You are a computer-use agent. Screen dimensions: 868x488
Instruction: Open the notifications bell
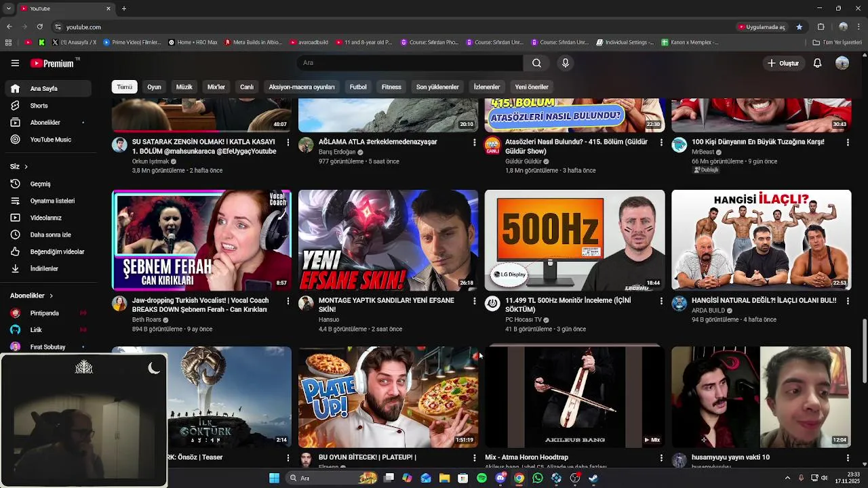click(817, 63)
